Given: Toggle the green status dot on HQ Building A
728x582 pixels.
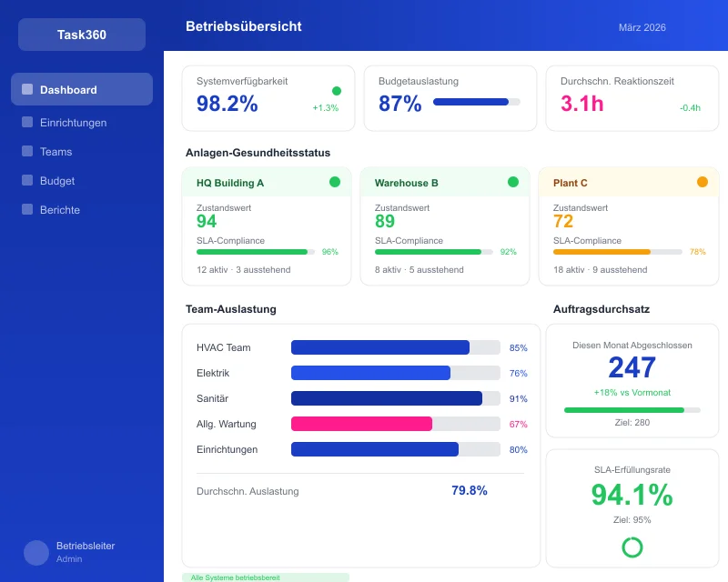Looking at the screenshot, I should [336, 182].
